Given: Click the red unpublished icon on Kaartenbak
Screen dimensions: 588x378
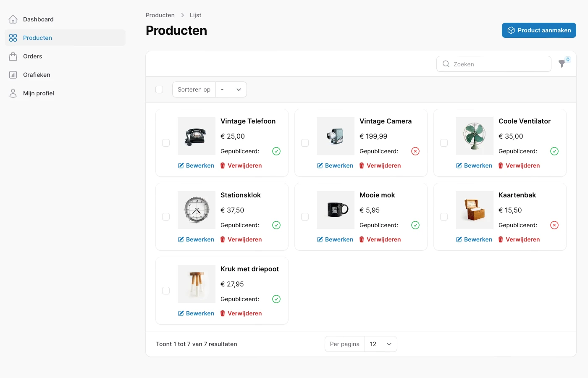Looking at the screenshot, I should (x=554, y=225).
